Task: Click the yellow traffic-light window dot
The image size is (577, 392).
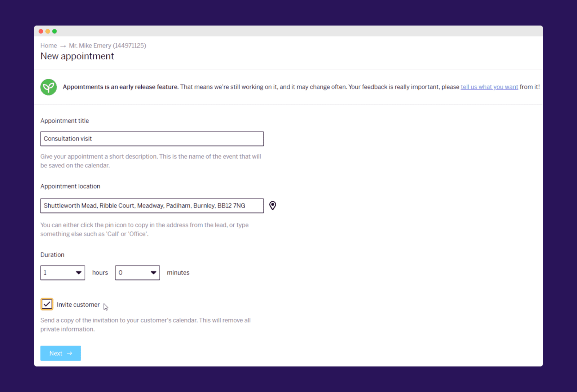Action: point(48,31)
